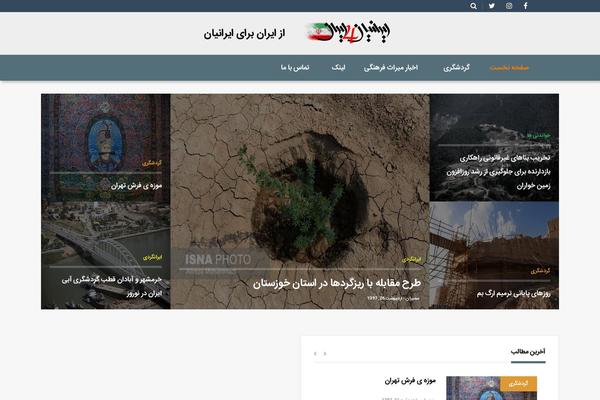Open the گردشگری menu item
The height and width of the screenshot is (400, 600).
coord(457,68)
